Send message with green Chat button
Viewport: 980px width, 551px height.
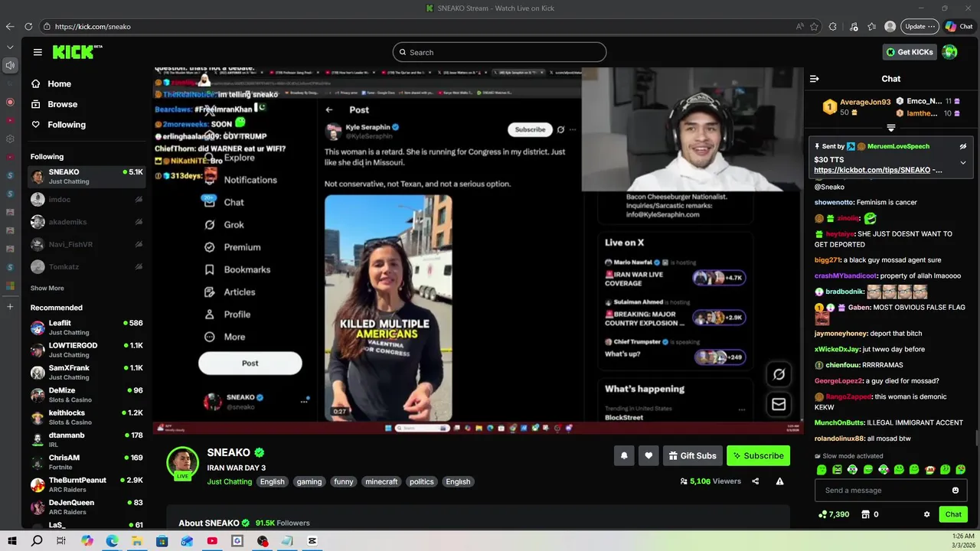tap(953, 514)
